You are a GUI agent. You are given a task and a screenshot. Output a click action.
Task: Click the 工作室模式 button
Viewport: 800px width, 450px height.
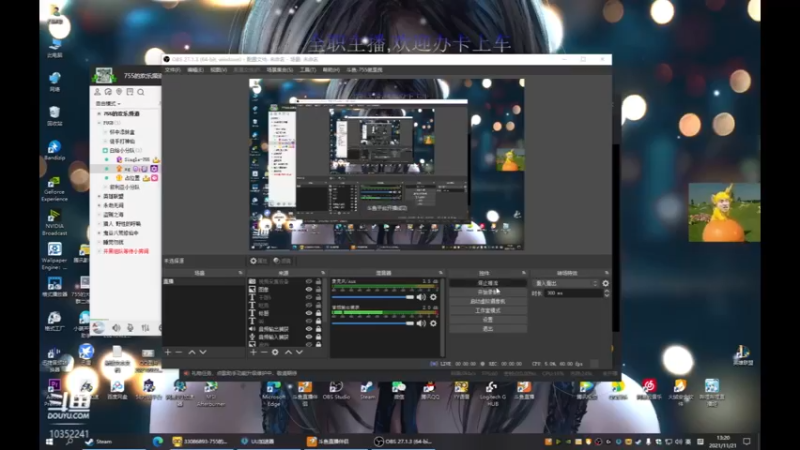pyautogui.click(x=488, y=310)
